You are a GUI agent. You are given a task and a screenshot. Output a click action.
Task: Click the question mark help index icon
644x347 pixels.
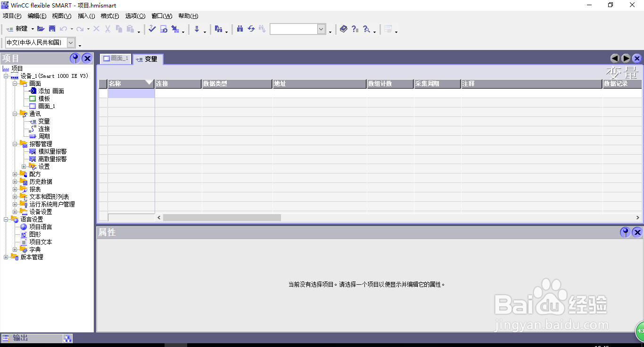[355, 29]
